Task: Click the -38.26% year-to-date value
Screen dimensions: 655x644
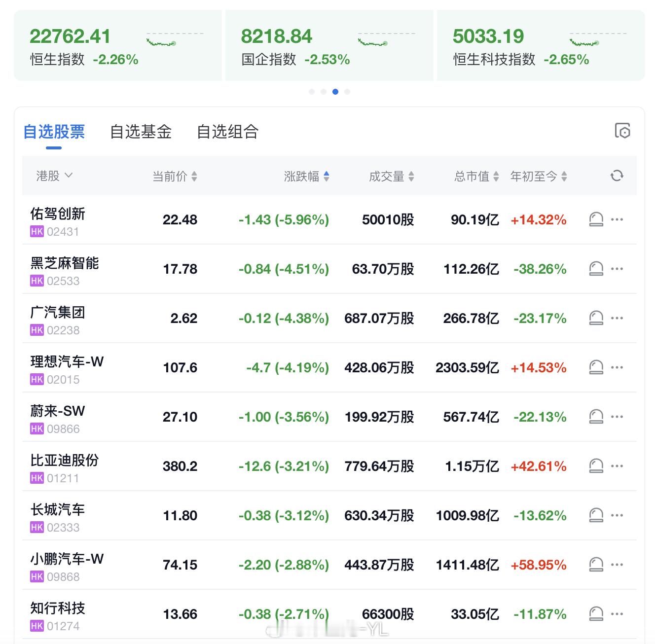Action: 540,269
